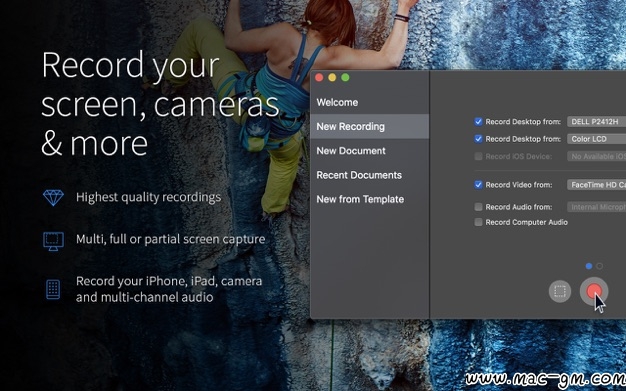Click the red record button
Viewport: 626px width, 391px height.
coord(594,291)
